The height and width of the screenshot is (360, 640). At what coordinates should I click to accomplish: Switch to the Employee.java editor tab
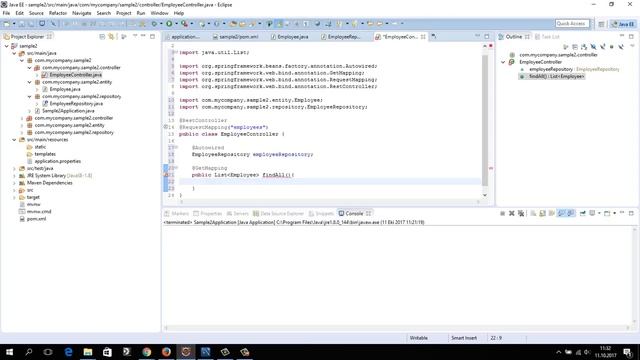click(290, 37)
